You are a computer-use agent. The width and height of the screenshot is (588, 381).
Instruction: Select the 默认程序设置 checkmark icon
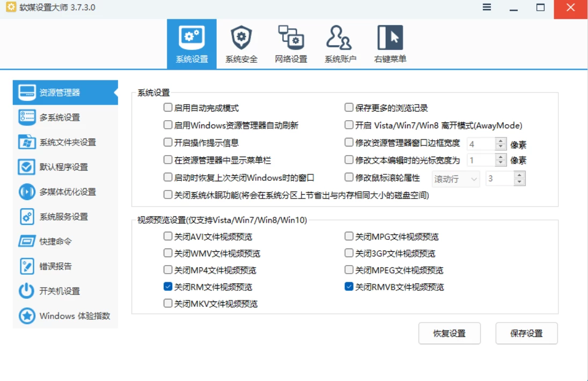(27, 167)
